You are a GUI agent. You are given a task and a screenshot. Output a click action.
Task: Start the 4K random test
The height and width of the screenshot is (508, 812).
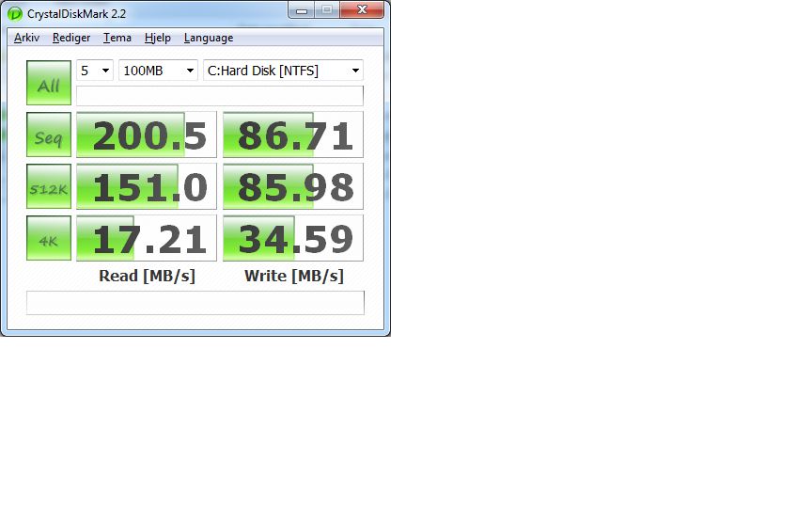coord(49,238)
